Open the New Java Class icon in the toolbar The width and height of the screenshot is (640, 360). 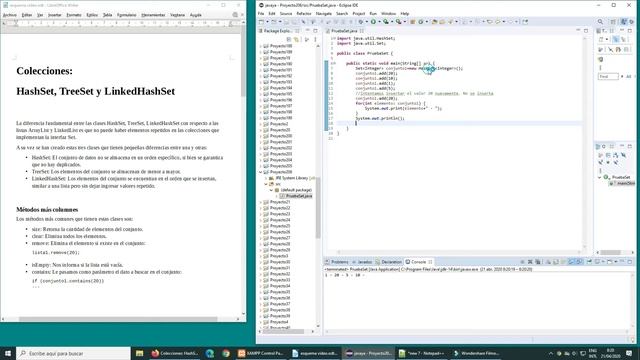pos(420,22)
